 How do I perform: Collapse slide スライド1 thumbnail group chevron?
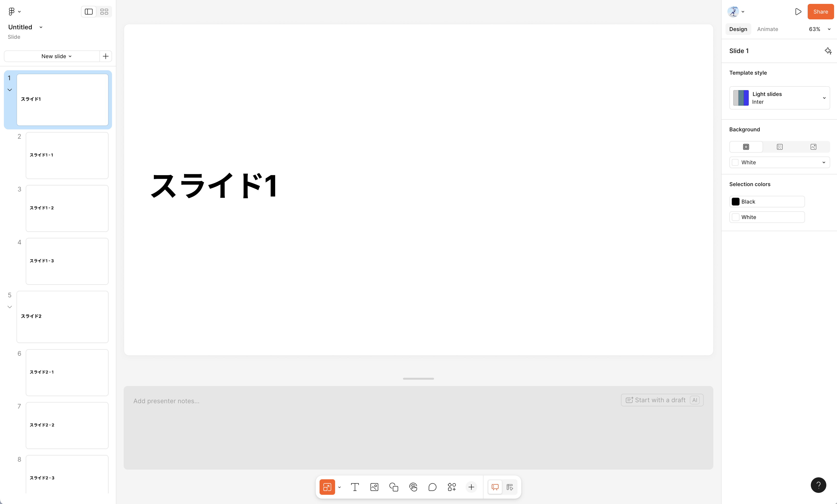9,90
